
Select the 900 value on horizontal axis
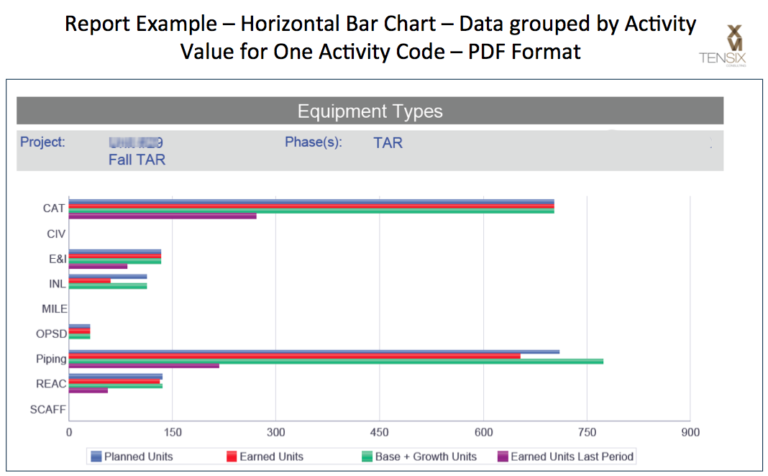(x=690, y=432)
